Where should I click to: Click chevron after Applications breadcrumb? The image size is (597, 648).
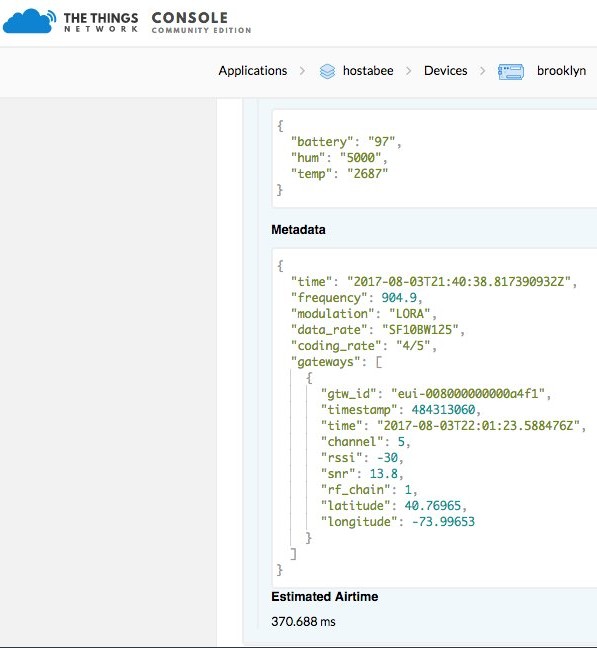[302, 71]
